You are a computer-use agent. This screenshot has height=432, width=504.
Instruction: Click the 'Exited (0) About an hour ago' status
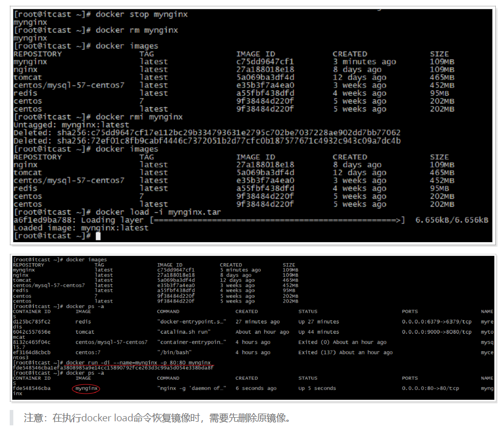point(342,342)
